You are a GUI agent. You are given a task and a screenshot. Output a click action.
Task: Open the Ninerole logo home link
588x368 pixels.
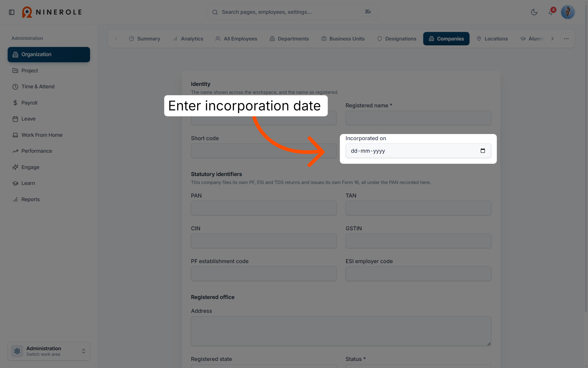tap(52, 12)
